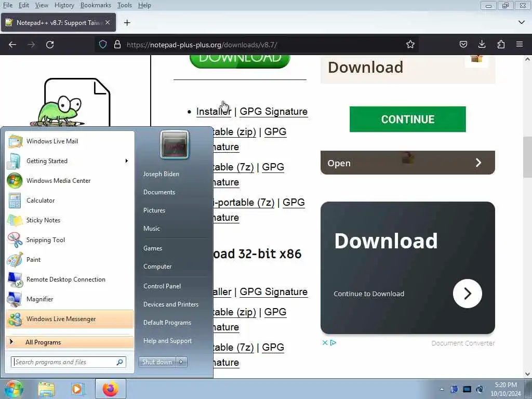The height and width of the screenshot is (399, 532).
Task: Open Pictures from Start menu
Action: (154, 210)
